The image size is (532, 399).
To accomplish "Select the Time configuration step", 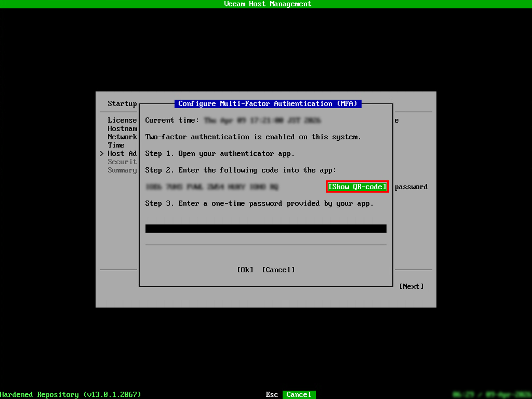I will pos(116,145).
